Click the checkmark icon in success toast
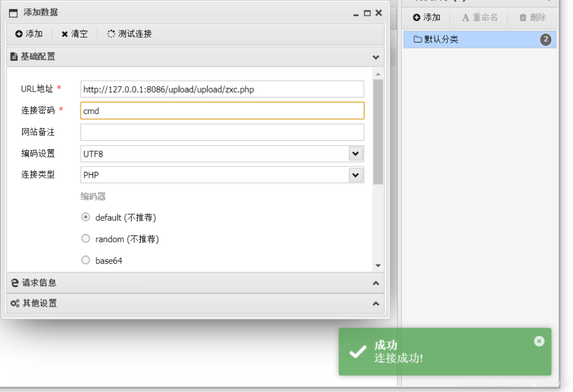Viewport: 573px width, 392px height. 358,352
